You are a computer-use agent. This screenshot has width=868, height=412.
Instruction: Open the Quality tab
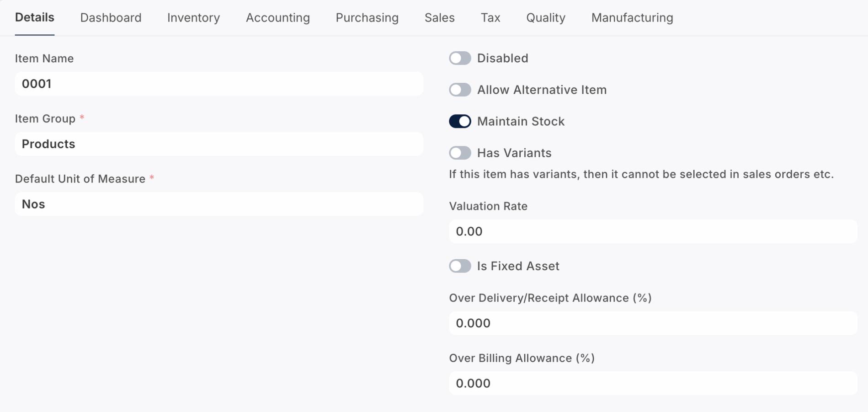(546, 17)
